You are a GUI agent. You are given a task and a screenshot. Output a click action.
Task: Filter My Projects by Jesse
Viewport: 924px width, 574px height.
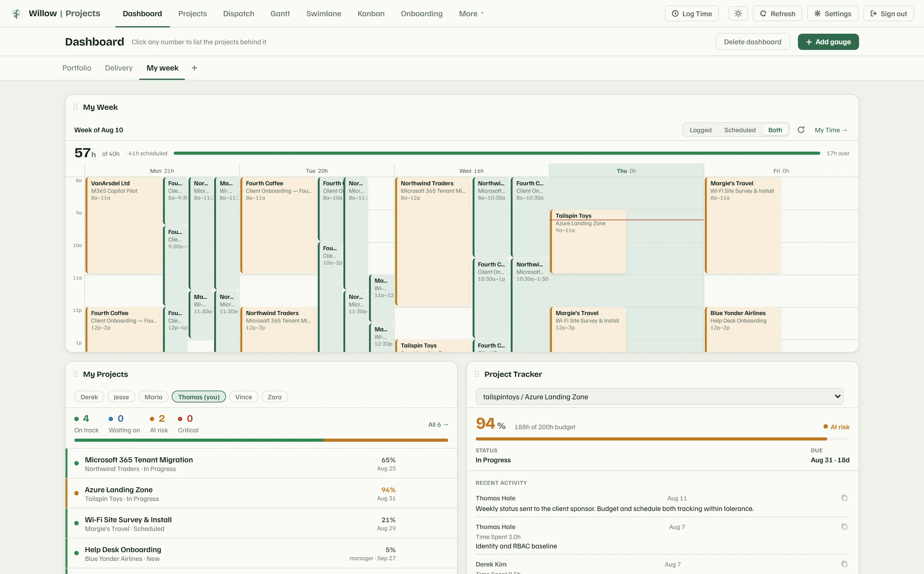point(121,397)
